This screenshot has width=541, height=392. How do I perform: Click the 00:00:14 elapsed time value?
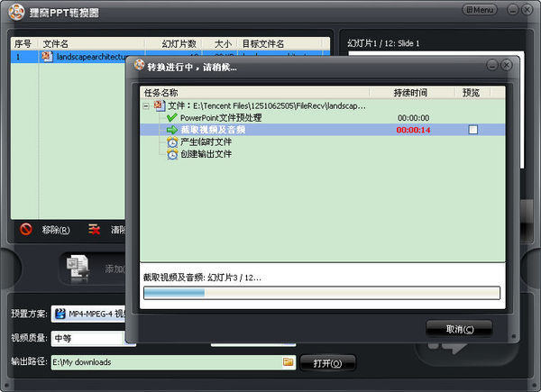tap(413, 130)
